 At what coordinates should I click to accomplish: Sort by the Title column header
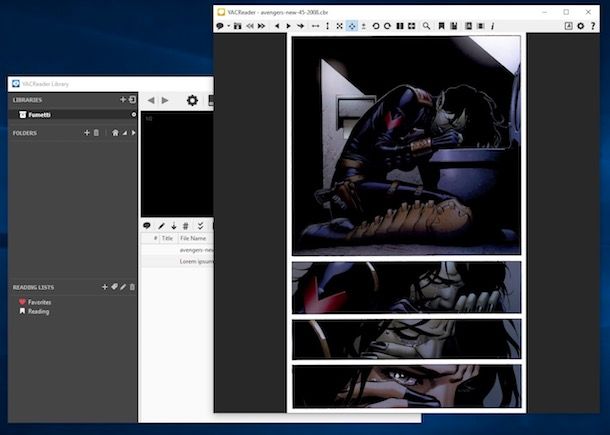[167, 238]
